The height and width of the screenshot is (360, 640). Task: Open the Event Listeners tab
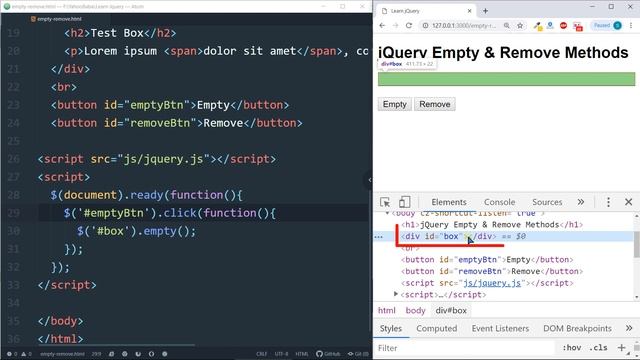click(500, 328)
